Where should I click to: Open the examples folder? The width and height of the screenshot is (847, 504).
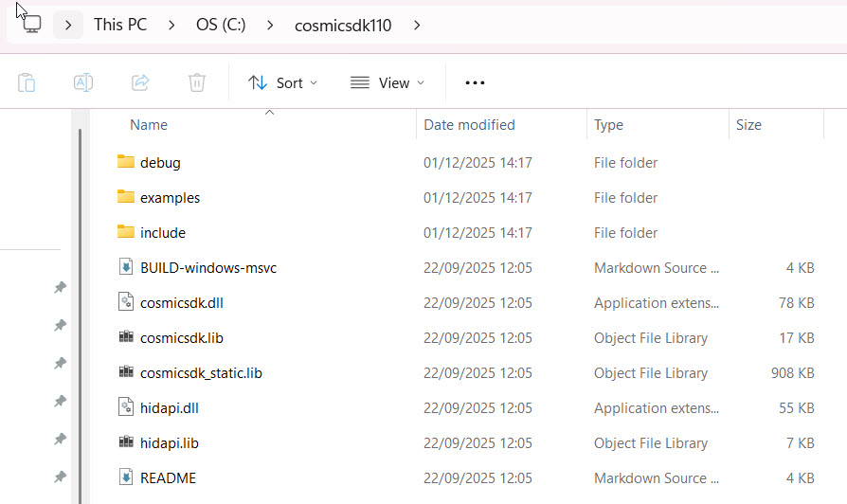tap(170, 198)
